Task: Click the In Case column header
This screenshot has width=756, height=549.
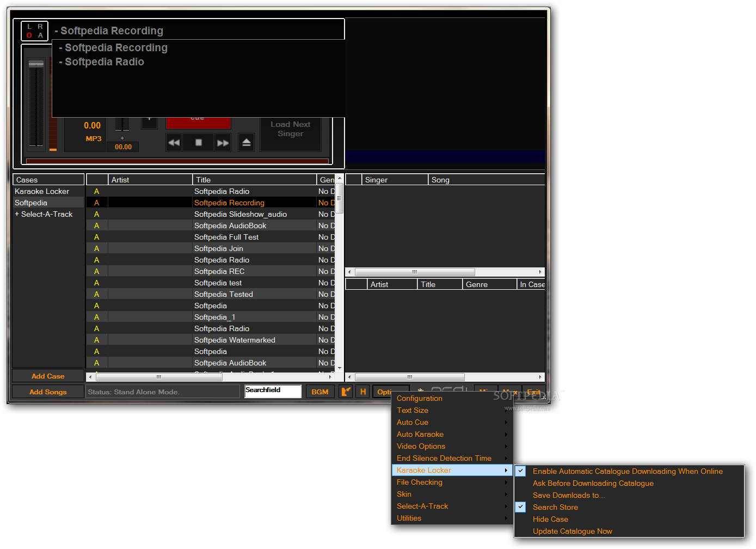Action: click(x=531, y=284)
